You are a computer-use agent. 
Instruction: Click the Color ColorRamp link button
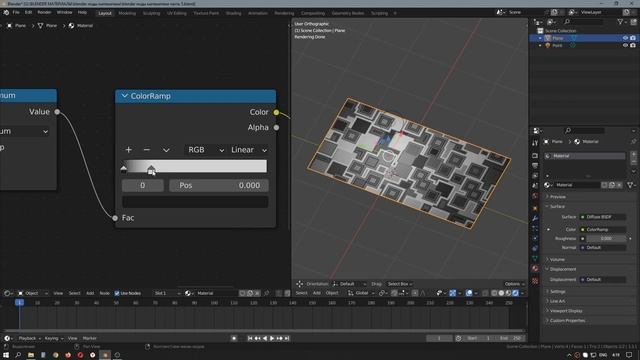[x=603, y=230]
